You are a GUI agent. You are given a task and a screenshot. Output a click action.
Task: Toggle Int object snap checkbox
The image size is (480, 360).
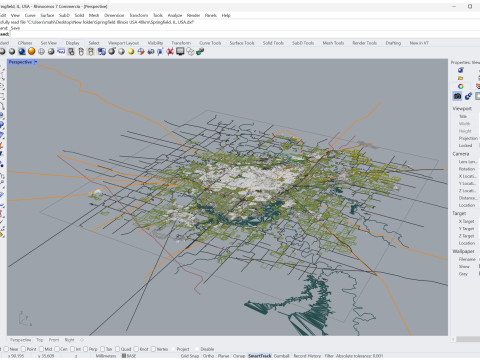(x=72, y=349)
